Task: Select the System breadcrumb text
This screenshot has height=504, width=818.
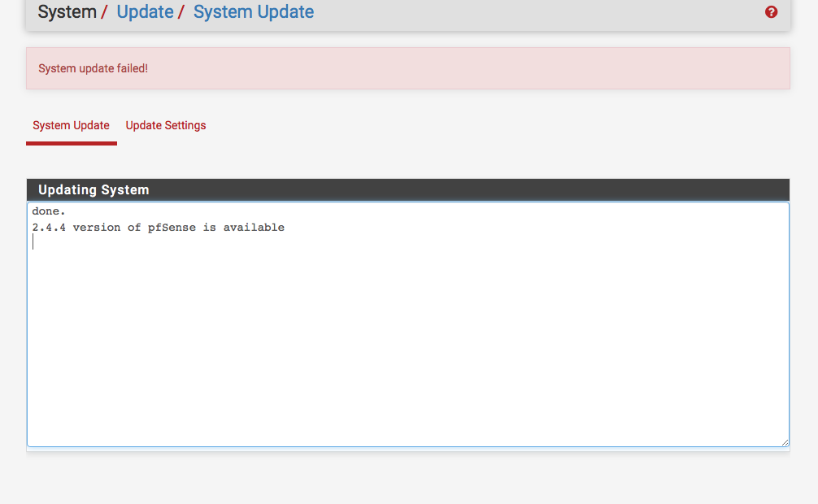Action: [x=67, y=12]
